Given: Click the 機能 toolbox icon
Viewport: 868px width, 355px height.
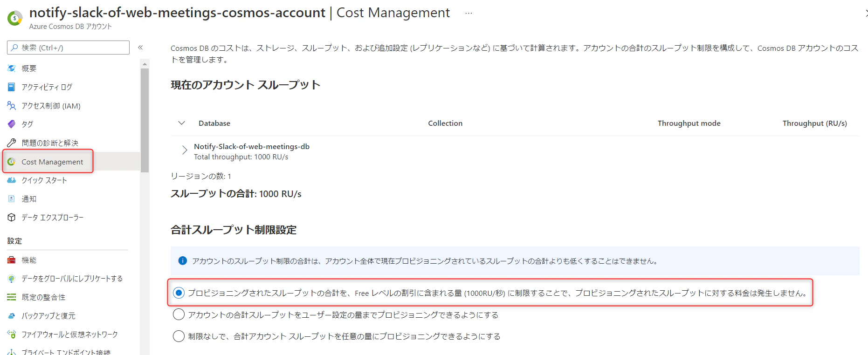Looking at the screenshot, I should (12, 260).
